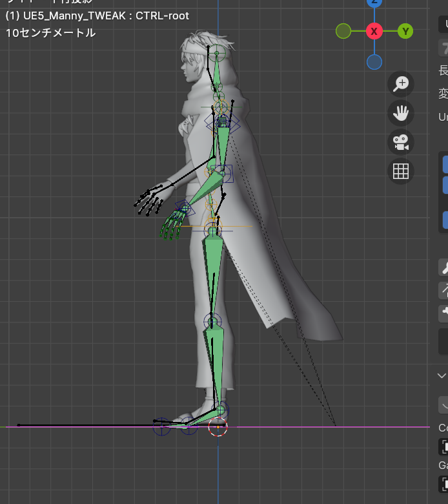Expand the chevron in right side panel
Viewport: 448px width, 504px height.
pyautogui.click(x=442, y=375)
